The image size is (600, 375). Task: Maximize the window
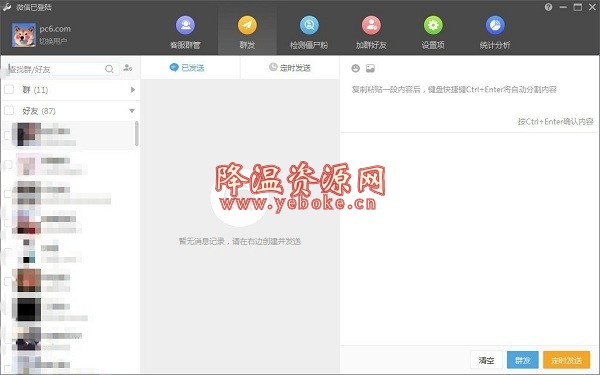[x=578, y=7]
